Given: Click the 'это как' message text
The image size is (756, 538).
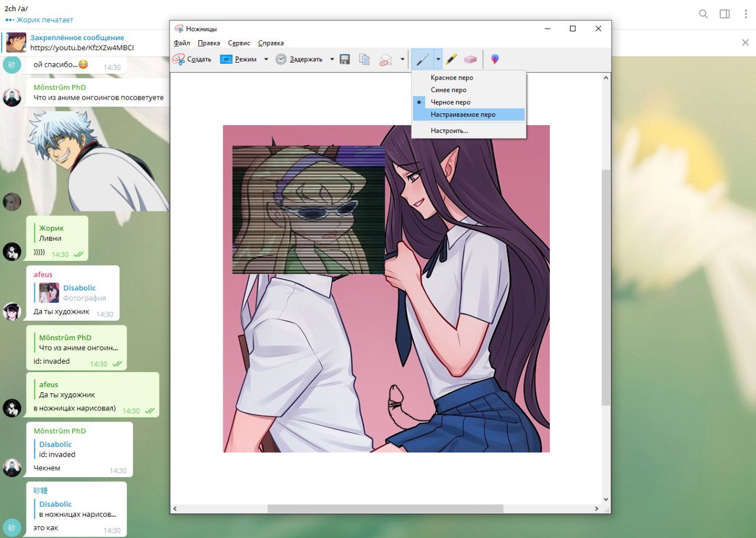Looking at the screenshot, I should (45, 527).
